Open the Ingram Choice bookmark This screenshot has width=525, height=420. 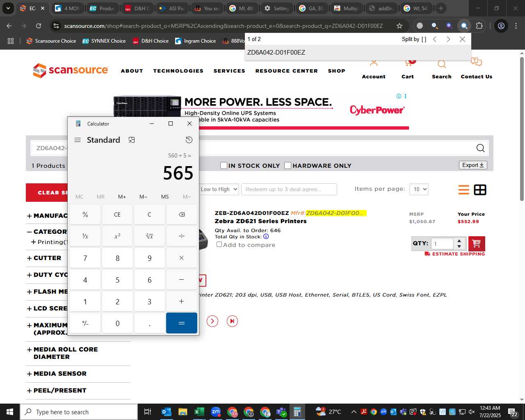pyautogui.click(x=196, y=41)
